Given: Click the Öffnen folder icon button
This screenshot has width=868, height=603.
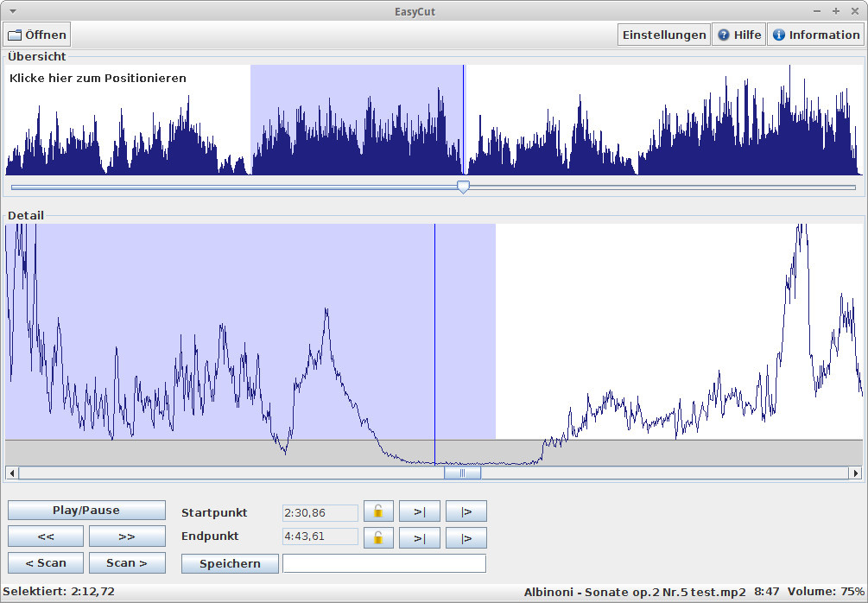Looking at the screenshot, I should coord(37,35).
